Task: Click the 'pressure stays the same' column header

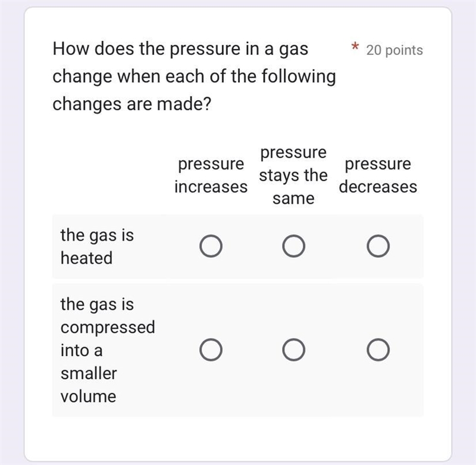Action: [x=293, y=175]
